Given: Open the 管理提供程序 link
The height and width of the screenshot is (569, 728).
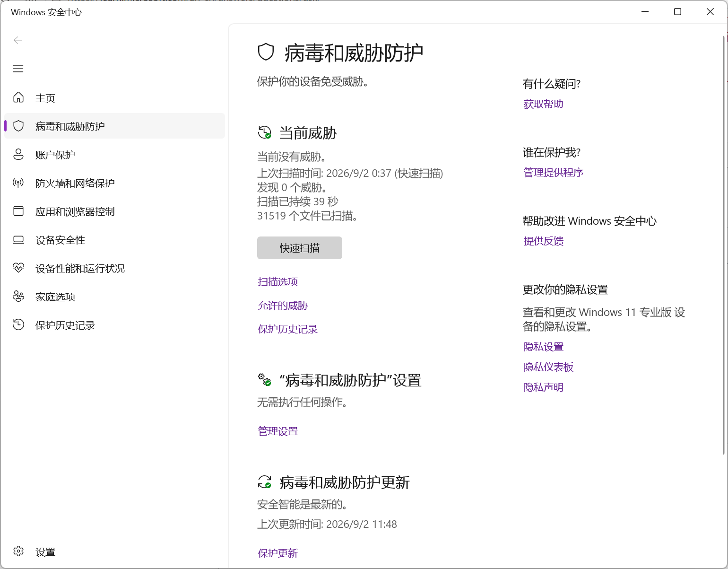Looking at the screenshot, I should pyautogui.click(x=554, y=173).
